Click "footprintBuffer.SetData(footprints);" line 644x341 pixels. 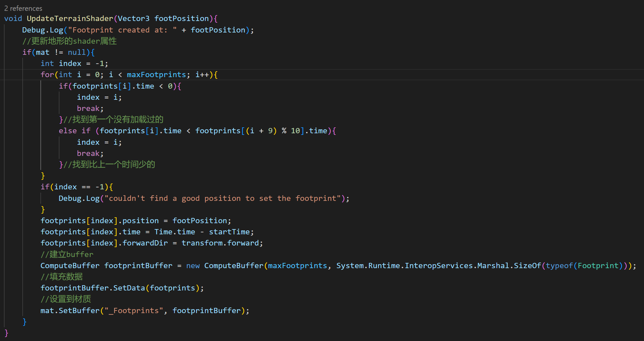(x=122, y=288)
